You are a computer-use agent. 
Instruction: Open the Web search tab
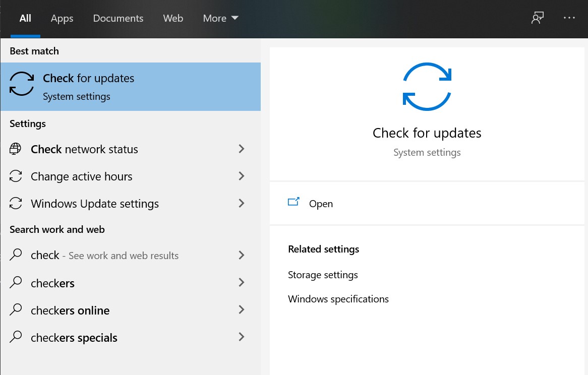tap(173, 18)
